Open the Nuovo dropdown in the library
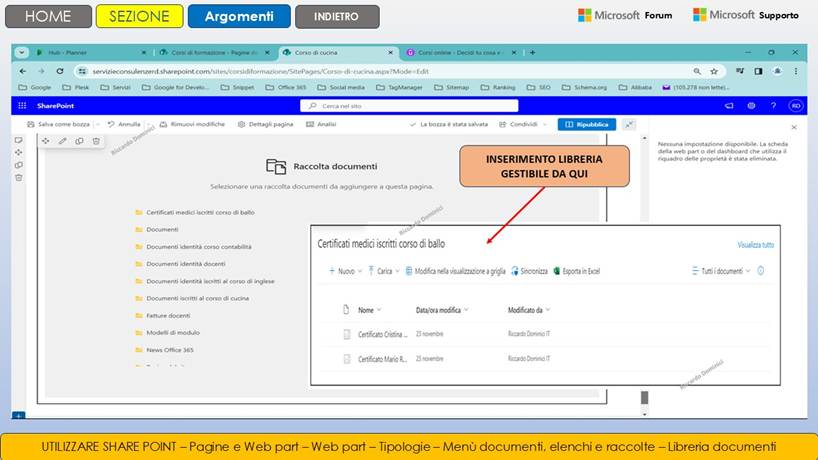 [345, 271]
